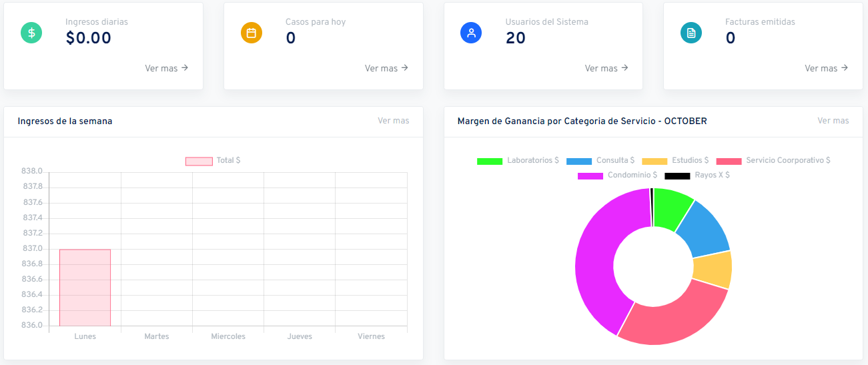Open Ver mas under Facturas emitidas
The height and width of the screenshot is (365, 868).
pyautogui.click(x=826, y=68)
